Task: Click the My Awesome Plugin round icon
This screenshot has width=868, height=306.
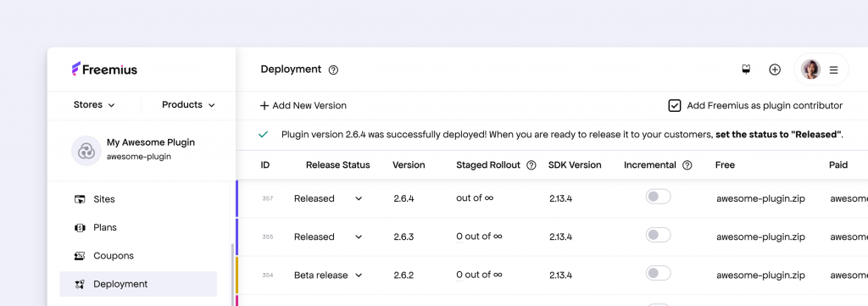Action: (86, 151)
